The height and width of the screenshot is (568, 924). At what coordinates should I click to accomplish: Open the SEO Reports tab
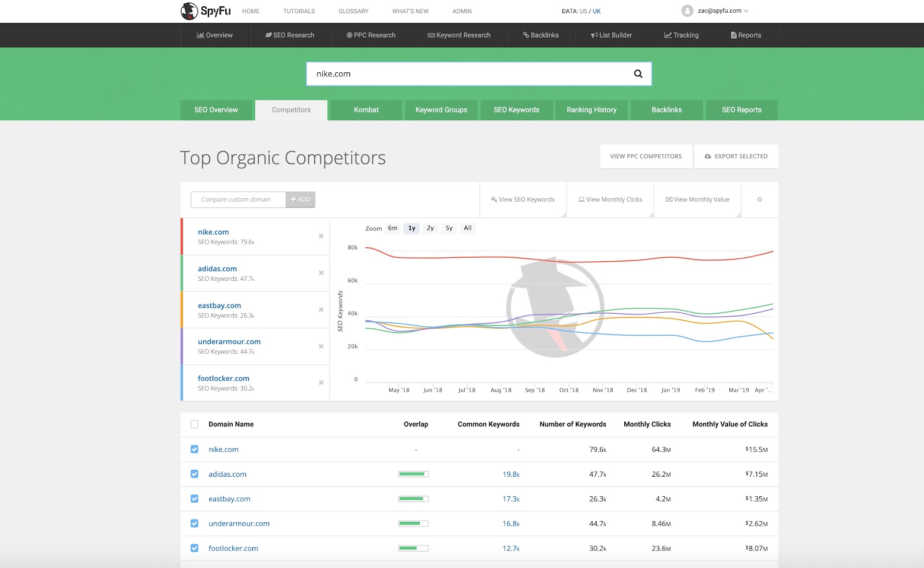coord(742,110)
